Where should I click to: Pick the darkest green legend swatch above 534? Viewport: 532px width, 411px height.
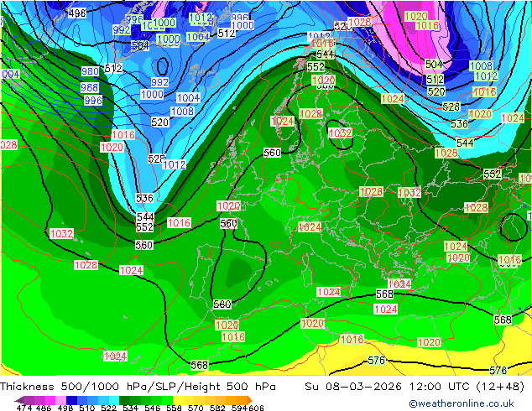click(x=124, y=400)
